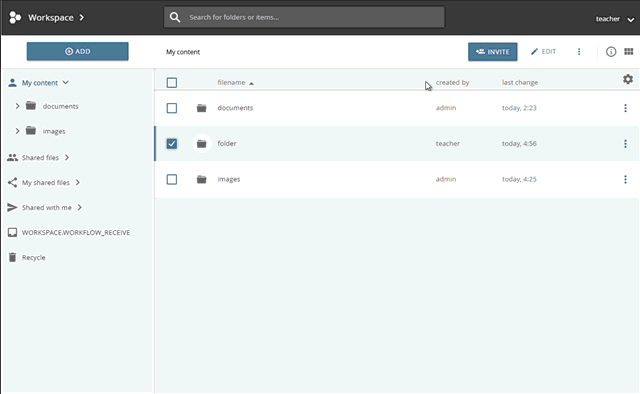Check the documents row checkbox
This screenshot has height=394, width=640.
click(x=172, y=108)
